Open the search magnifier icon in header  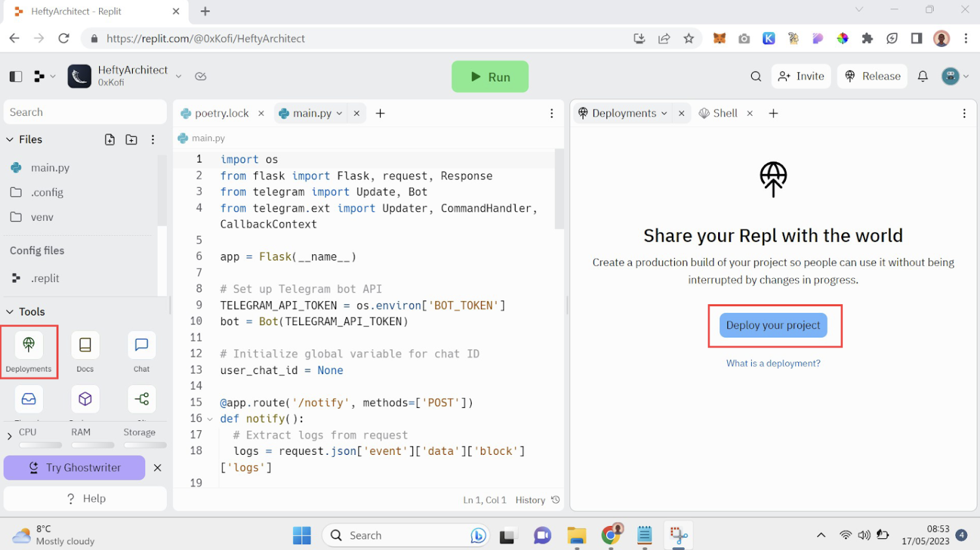click(756, 76)
